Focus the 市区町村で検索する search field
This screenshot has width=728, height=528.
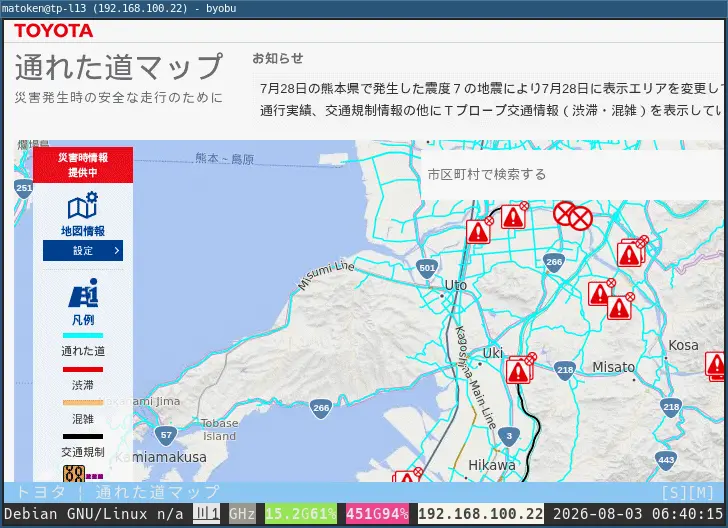(x=572, y=175)
